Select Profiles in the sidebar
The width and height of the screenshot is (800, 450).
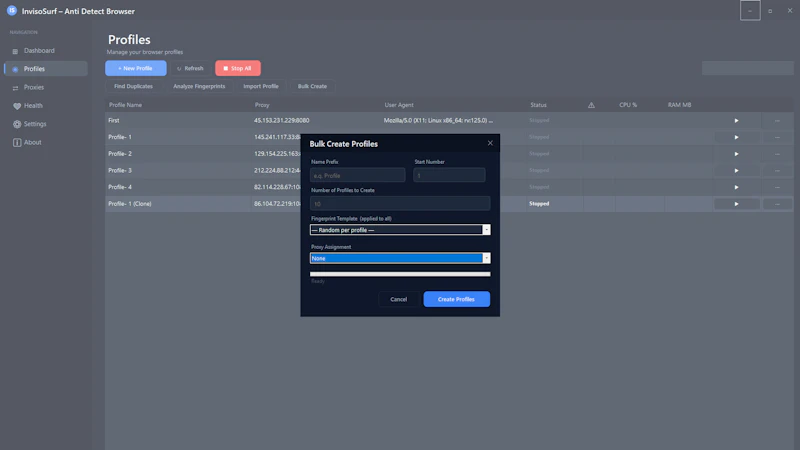(45, 69)
